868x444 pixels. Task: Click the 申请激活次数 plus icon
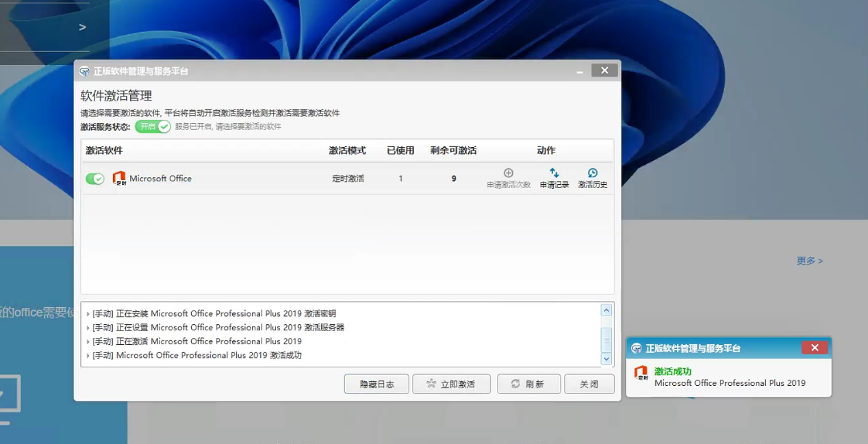508,173
